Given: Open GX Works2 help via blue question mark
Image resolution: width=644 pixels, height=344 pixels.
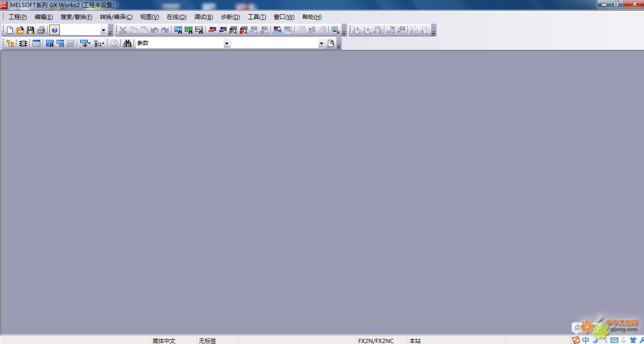Looking at the screenshot, I should [54, 30].
